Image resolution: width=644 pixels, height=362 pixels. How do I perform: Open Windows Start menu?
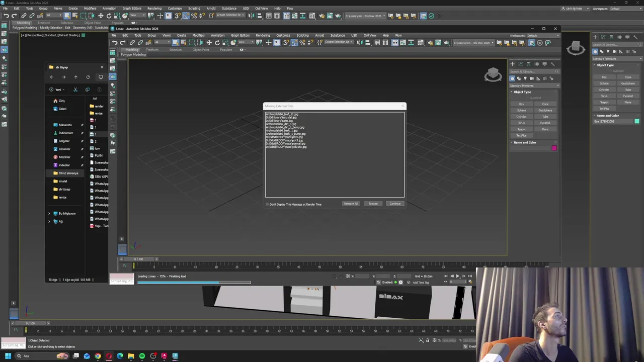[8, 356]
